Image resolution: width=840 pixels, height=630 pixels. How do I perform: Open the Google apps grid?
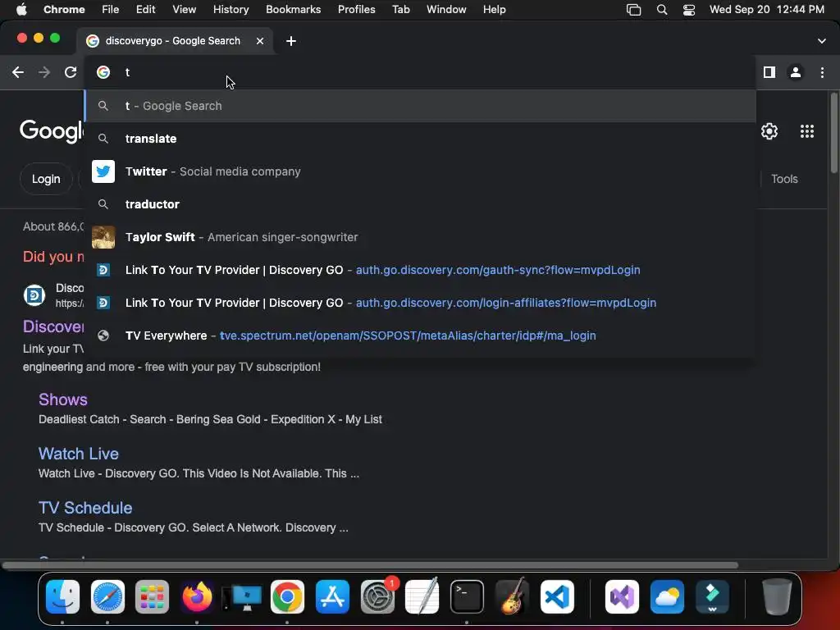807,131
